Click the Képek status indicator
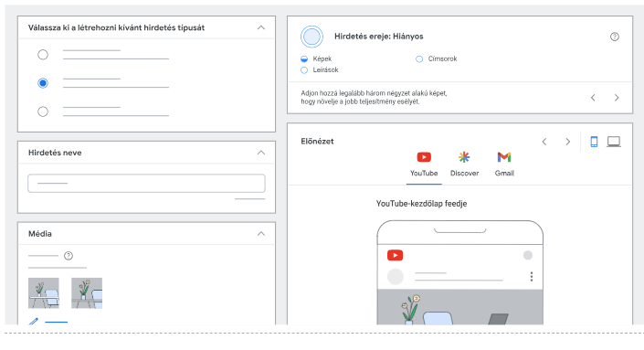This screenshot has height=350, width=644. 304,58
